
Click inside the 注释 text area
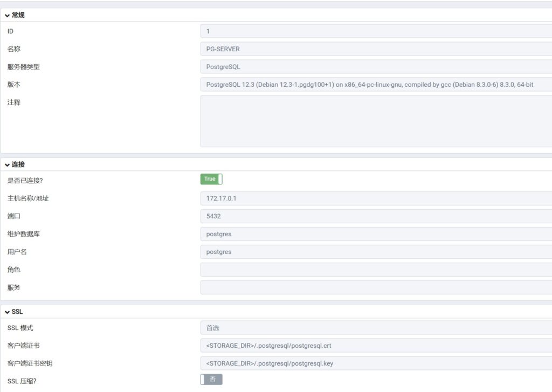(376, 121)
